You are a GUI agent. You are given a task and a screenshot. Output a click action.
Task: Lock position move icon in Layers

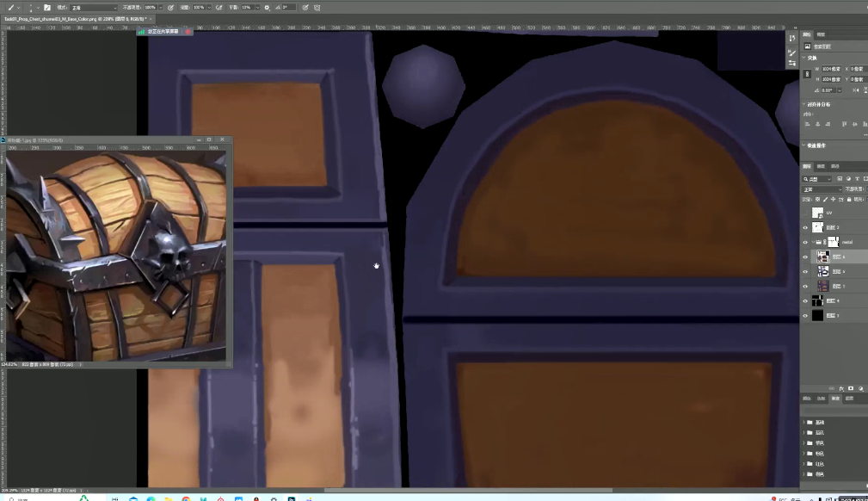pyautogui.click(x=833, y=199)
